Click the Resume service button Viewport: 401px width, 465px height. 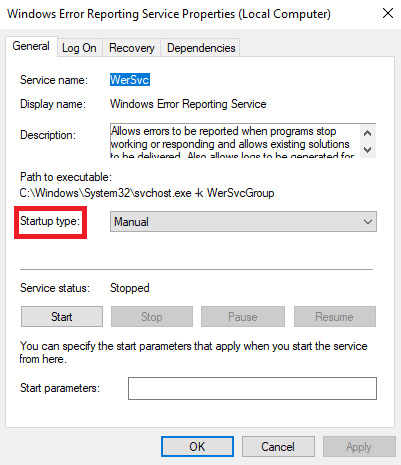coord(335,317)
